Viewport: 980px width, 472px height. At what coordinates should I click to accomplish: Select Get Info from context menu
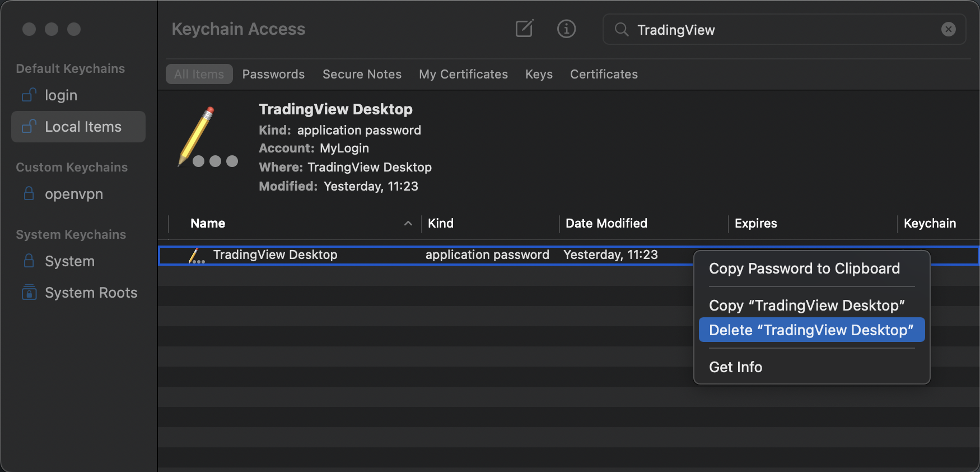pyautogui.click(x=735, y=367)
